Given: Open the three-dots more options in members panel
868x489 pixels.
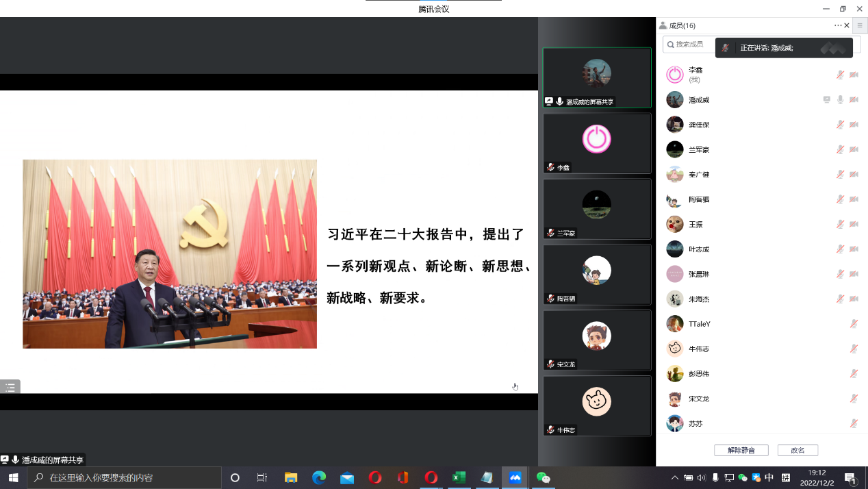Looking at the screenshot, I should click(837, 25).
